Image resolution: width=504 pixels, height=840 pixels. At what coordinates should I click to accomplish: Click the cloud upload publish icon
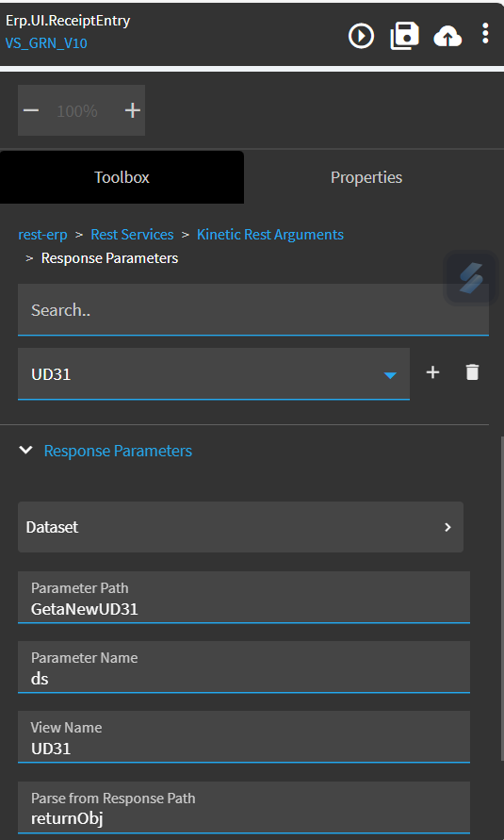tap(447, 37)
